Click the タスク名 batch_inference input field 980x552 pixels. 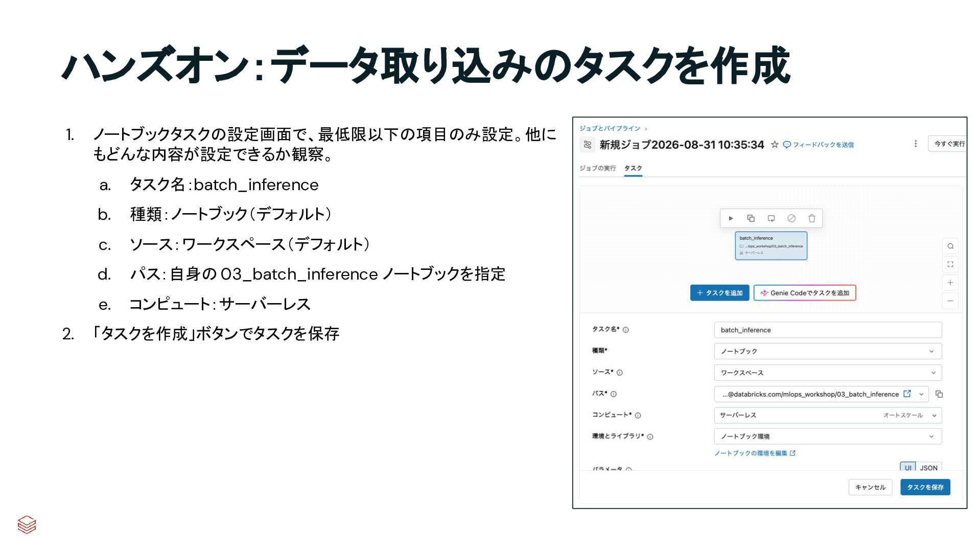pos(828,330)
